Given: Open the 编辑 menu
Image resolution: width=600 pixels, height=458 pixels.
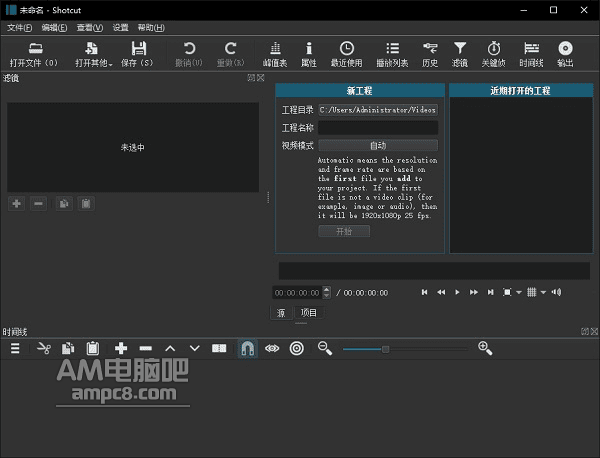Looking at the screenshot, I should (54, 28).
